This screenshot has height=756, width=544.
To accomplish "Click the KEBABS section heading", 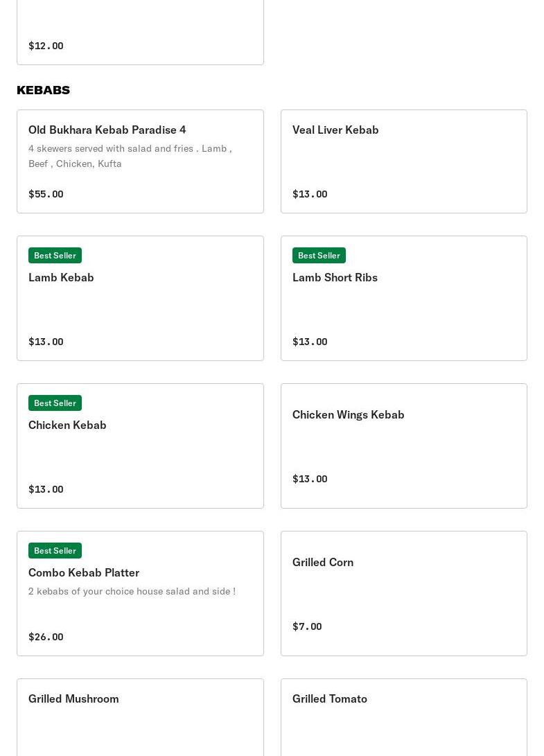I will [x=43, y=90].
